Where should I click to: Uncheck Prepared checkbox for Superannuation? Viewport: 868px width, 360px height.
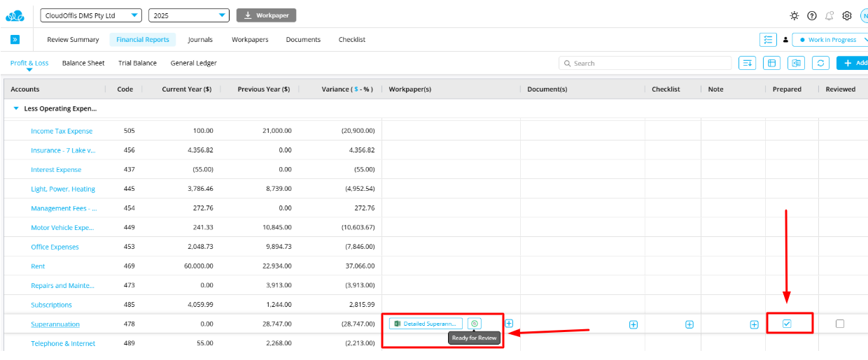point(787,324)
